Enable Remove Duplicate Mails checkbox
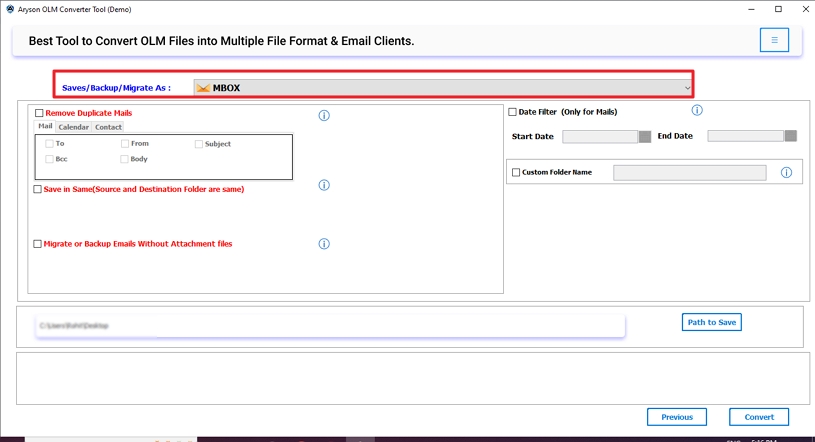 [x=39, y=113]
